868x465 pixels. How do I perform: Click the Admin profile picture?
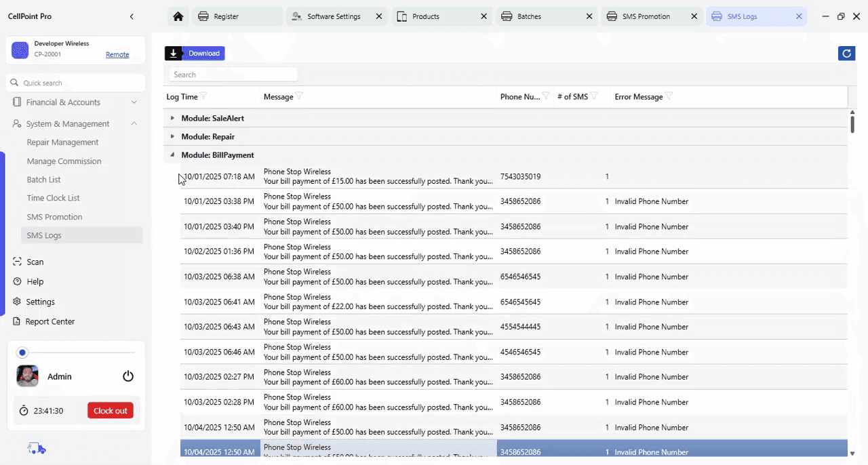[x=28, y=376]
